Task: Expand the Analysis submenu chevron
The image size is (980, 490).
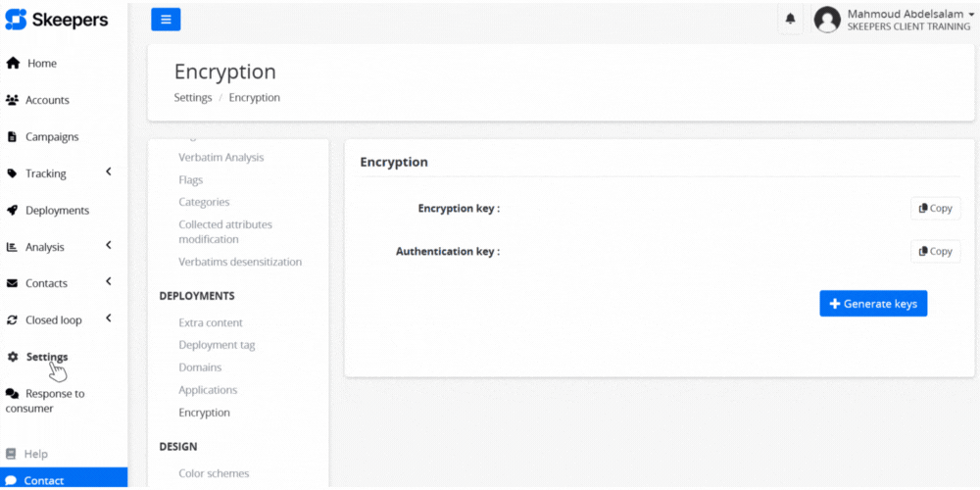Action: pyautogui.click(x=109, y=245)
